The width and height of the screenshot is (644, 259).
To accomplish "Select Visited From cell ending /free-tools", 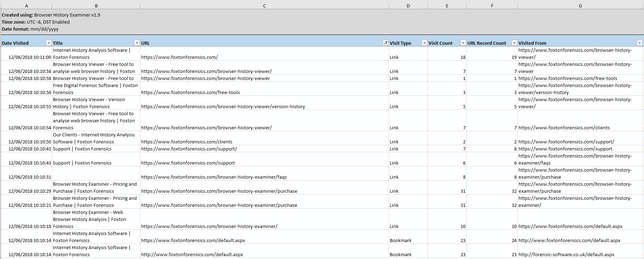I will point(580,78).
